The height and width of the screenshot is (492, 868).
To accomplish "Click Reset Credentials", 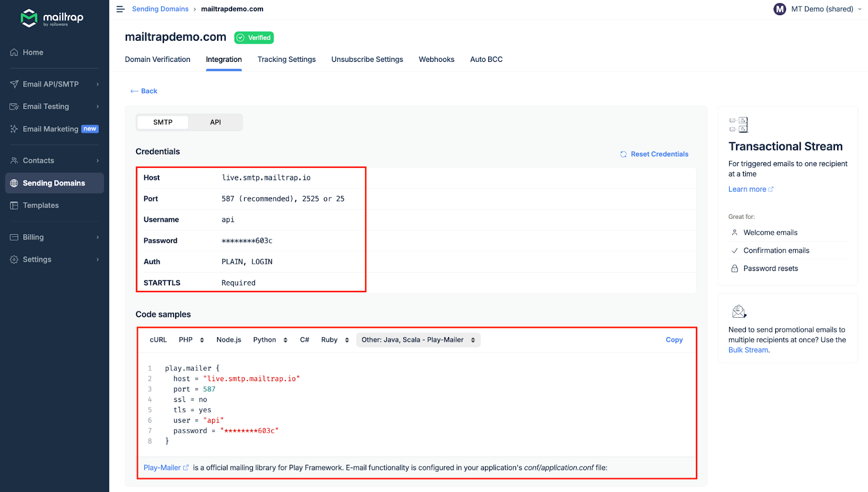I will pos(654,154).
